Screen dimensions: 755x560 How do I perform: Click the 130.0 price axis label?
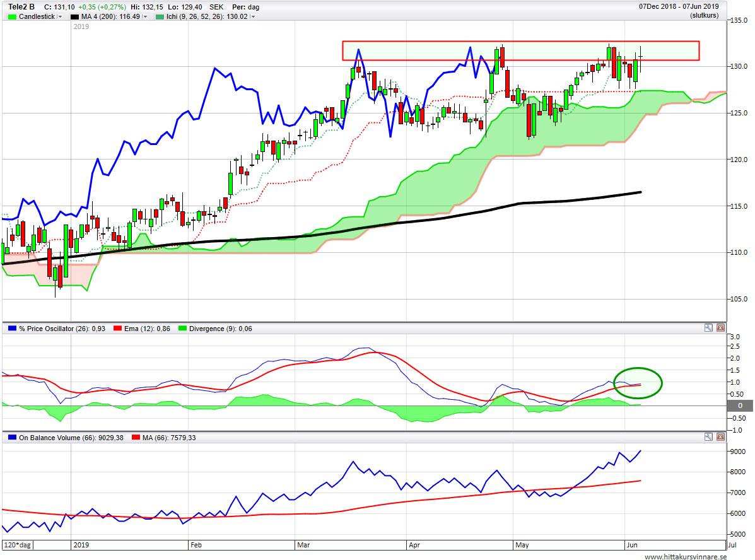pos(739,66)
